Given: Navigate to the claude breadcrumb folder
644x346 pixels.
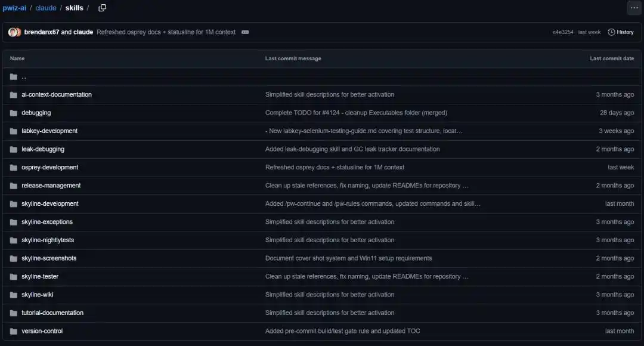Looking at the screenshot, I should (x=45, y=8).
